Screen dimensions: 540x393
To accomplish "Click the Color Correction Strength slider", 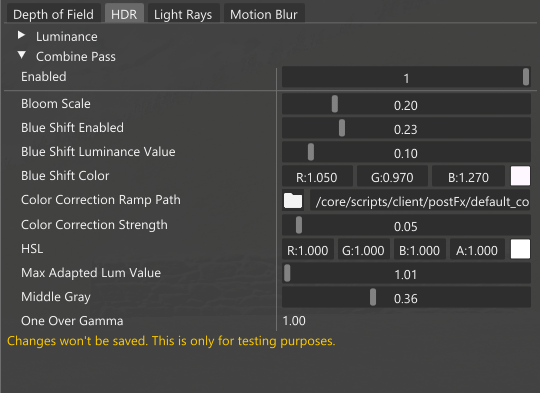I will pyautogui.click(x=406, y=225).
